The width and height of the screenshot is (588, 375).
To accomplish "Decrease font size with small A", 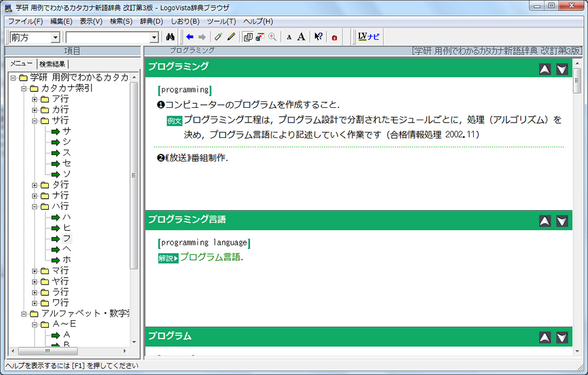I will 289,37.
